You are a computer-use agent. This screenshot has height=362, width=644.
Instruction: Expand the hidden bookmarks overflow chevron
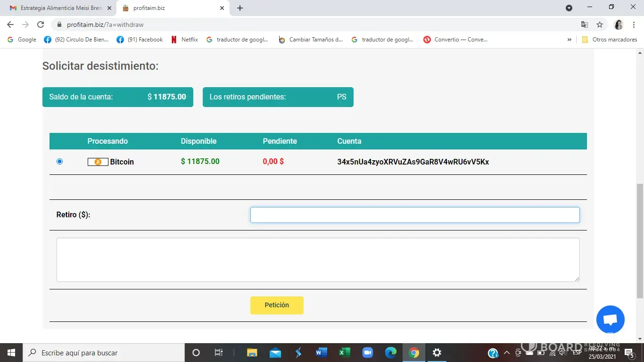point(569,40)
